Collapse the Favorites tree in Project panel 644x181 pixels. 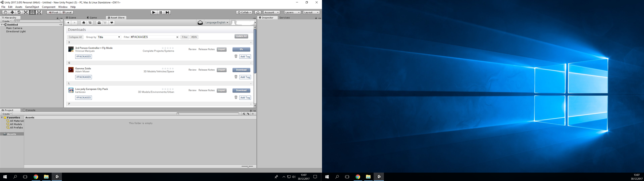pyautogui.click(x=2, y=118)
